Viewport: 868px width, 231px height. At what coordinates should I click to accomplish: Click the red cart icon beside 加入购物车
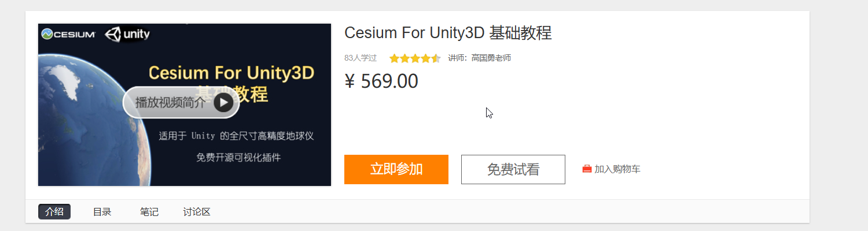(587, 169)
